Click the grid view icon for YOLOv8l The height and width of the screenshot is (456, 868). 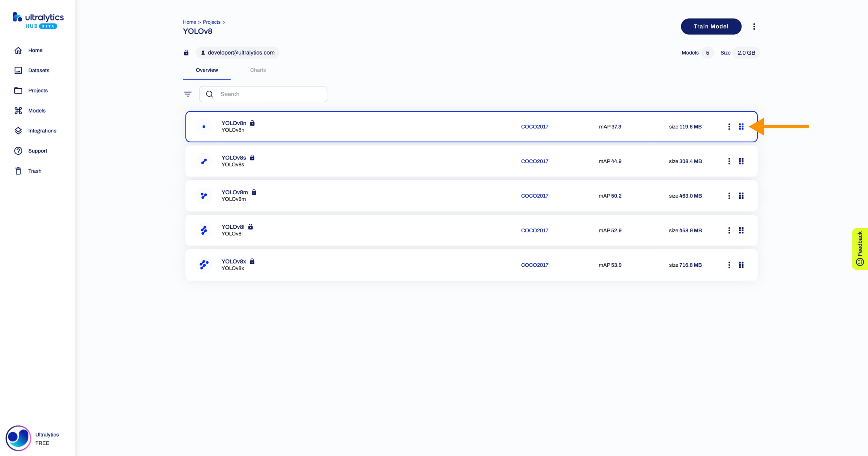pos(742,230)
